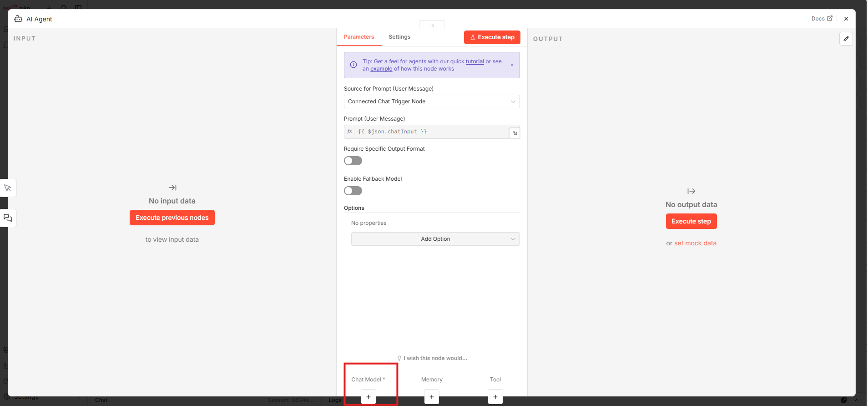Close the AI Agent node panel
The height and width of the screenshot is (406, 868).
(846, 19)
